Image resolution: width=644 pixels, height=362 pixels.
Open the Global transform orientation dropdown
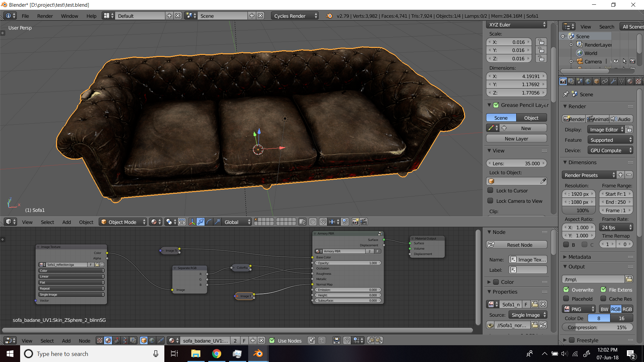[237, 222]
